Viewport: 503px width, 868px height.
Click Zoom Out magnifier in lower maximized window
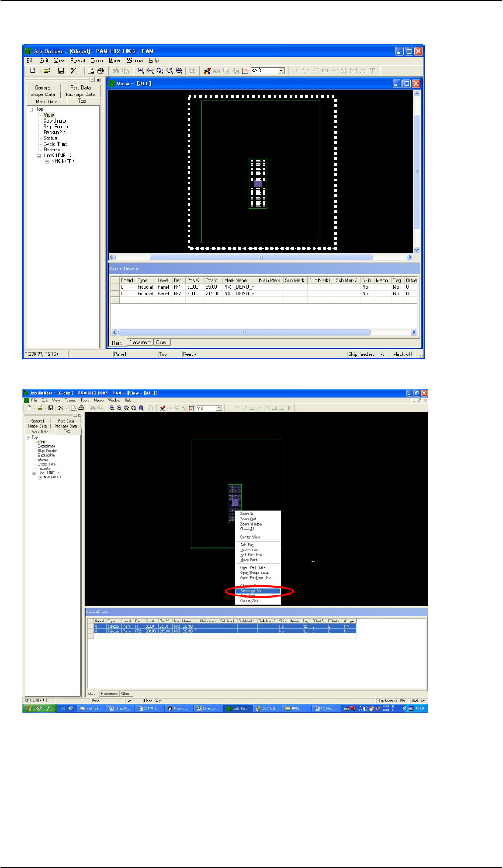pyautogui.click(x=120, y=408)
